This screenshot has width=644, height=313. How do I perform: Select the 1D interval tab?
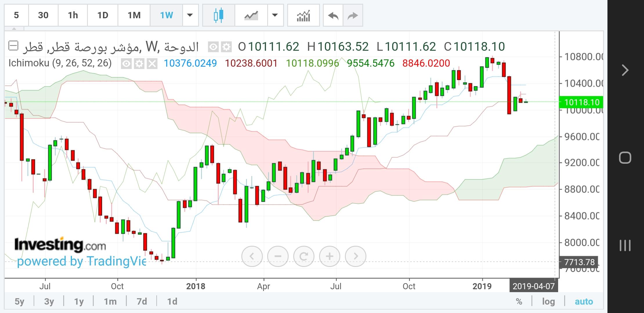(102, 15)
